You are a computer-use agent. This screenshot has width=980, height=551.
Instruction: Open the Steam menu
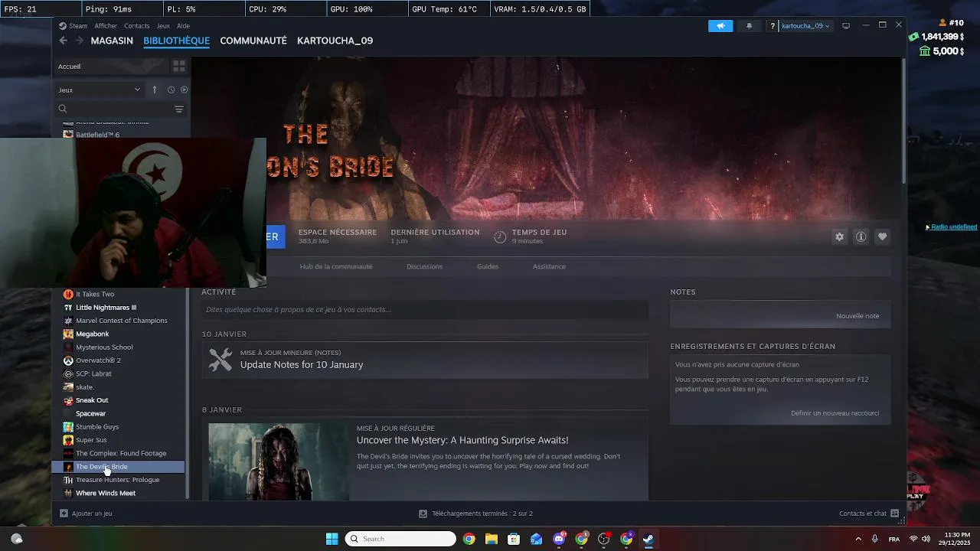click(x=78, y=26)
